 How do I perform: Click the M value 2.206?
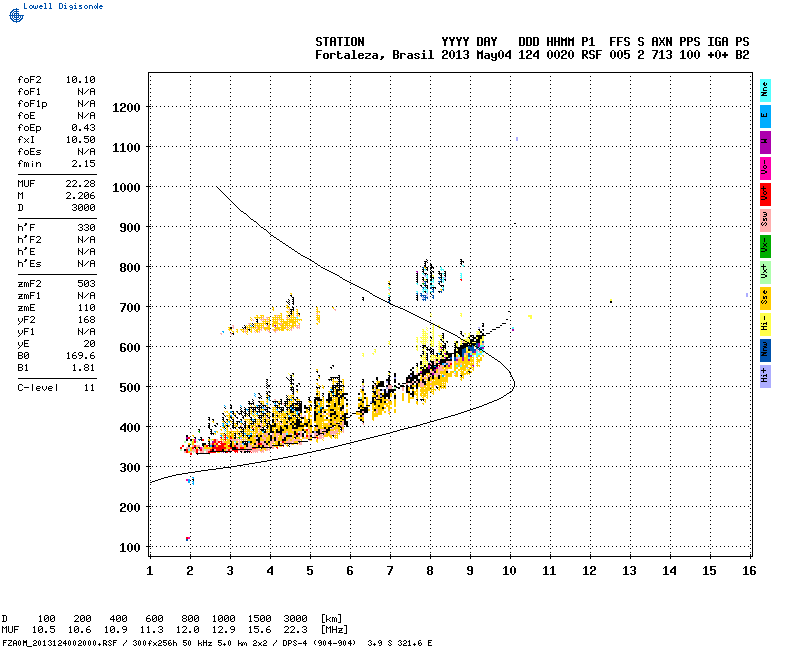(80, 196)
